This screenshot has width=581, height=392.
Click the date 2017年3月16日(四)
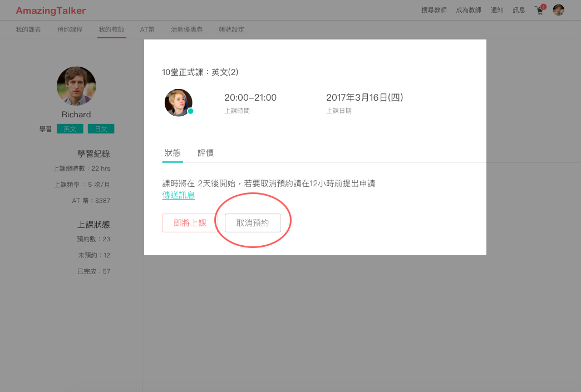364,97
